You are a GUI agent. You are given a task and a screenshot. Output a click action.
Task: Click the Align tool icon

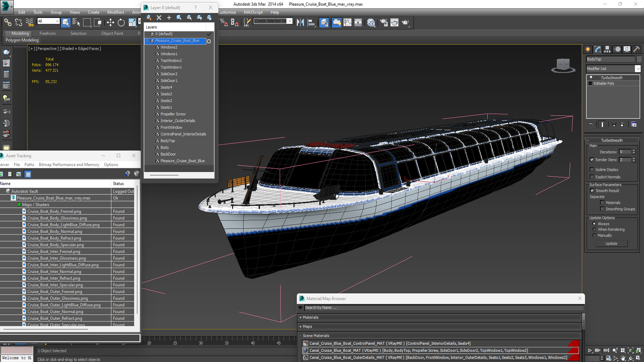click(x=311, y=22)
